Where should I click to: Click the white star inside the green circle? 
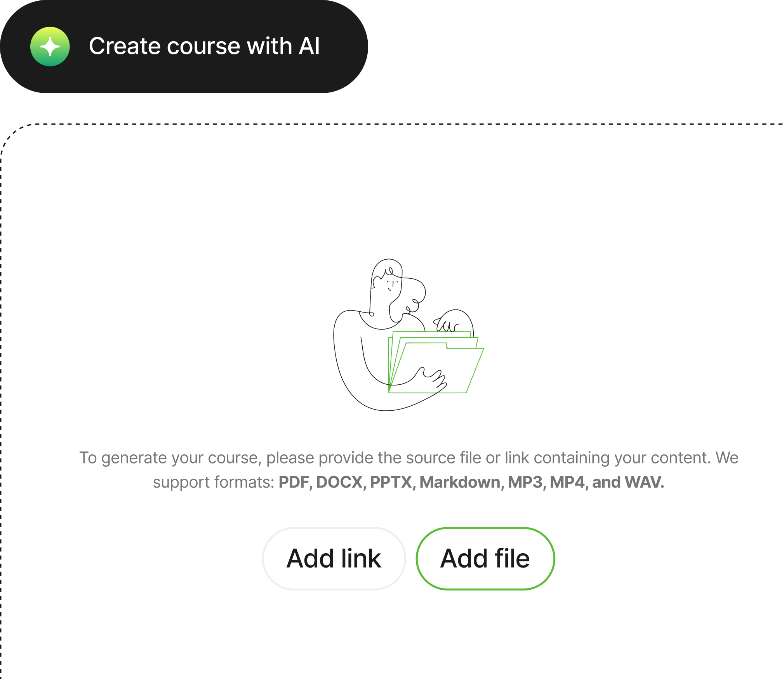[50, 47]
